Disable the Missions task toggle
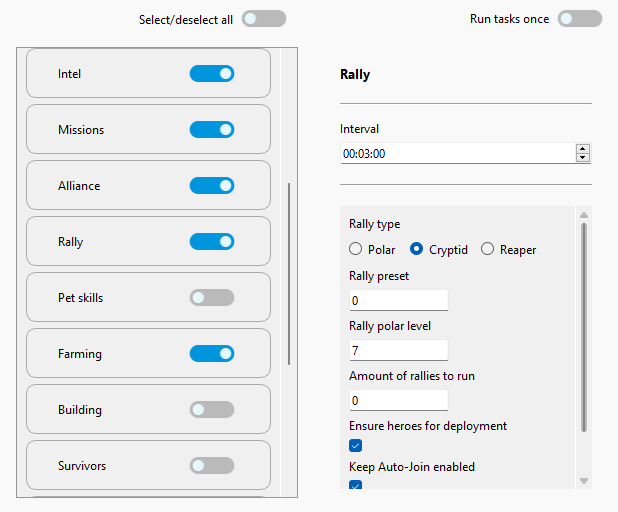Viewport: 618px width, 512px height. pos(211,130)
